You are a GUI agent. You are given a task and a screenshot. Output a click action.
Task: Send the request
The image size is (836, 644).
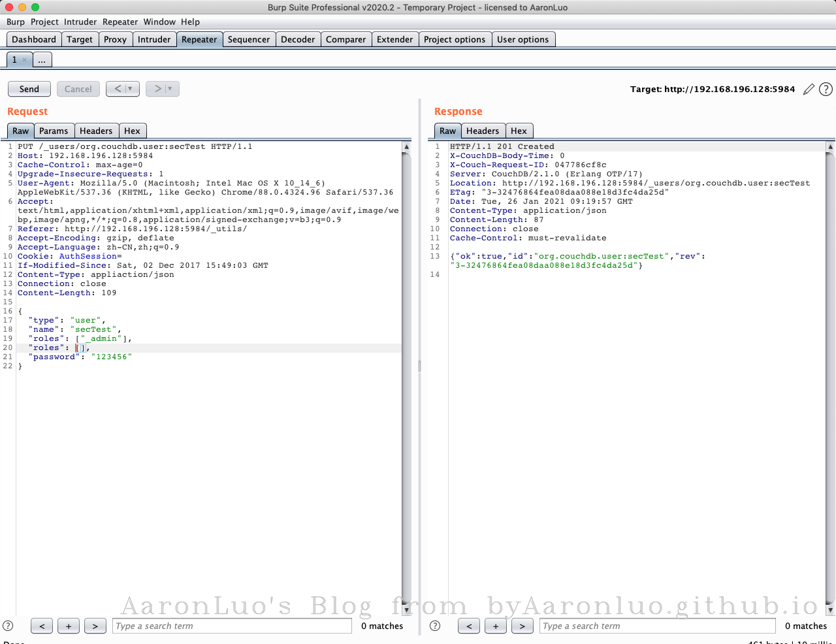(29, 89)
